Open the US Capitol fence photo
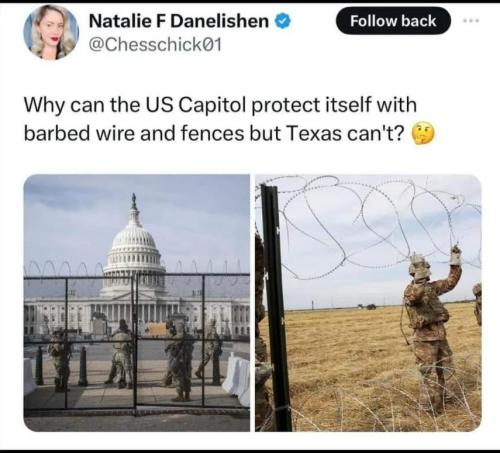 [x=137, y=303]
